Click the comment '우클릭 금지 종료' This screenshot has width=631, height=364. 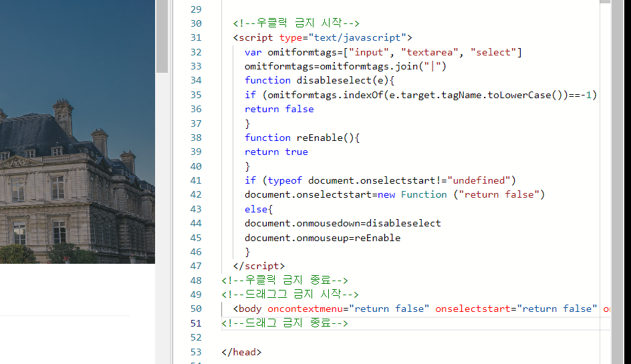(285, 280)
